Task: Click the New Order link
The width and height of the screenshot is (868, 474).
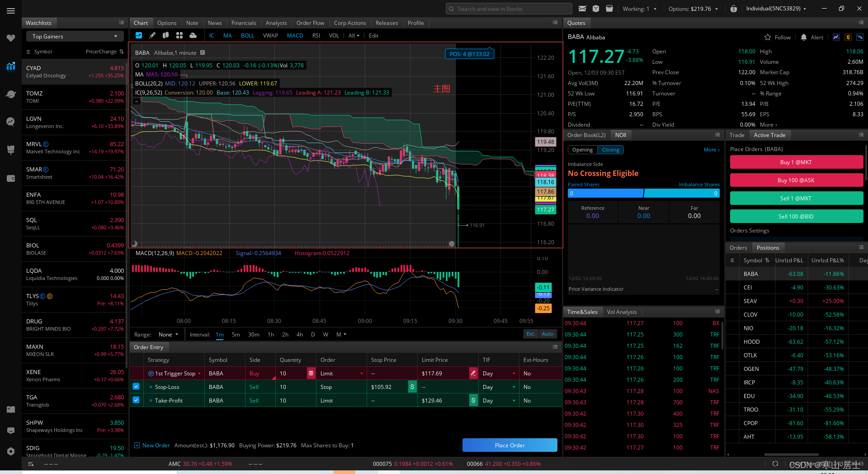Action: pyautogui.click(x=152, y=446)
